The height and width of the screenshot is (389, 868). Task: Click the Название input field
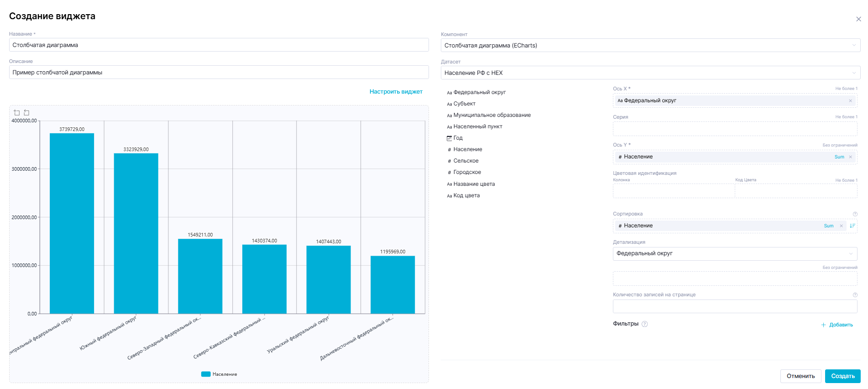[219, 45]
